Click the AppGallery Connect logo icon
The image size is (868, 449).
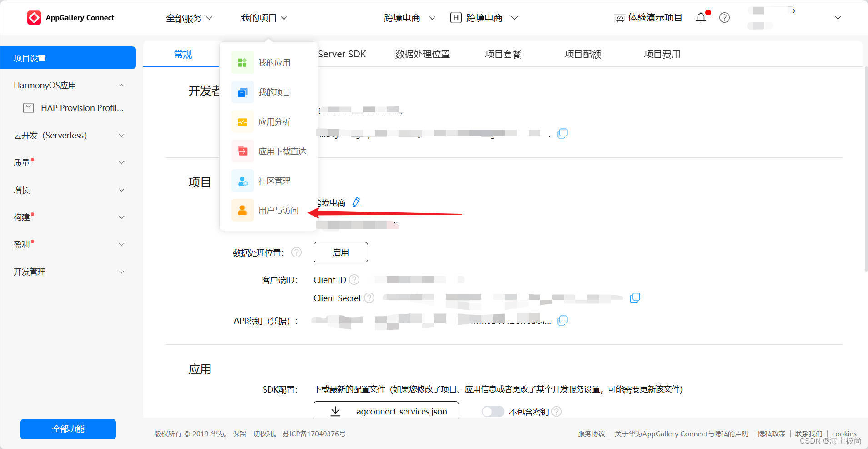point(34,18)
